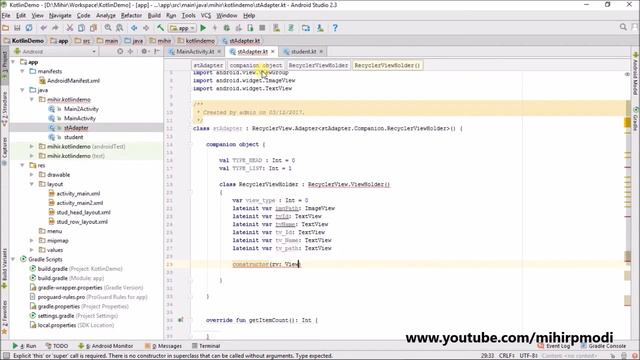640x360 pixels.
Task: Switch to the MainActivity.kt editor tab
Action: pos(195,52)
